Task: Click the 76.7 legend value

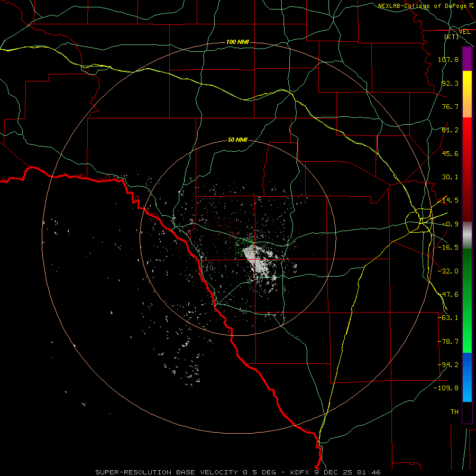Action: 450,106
